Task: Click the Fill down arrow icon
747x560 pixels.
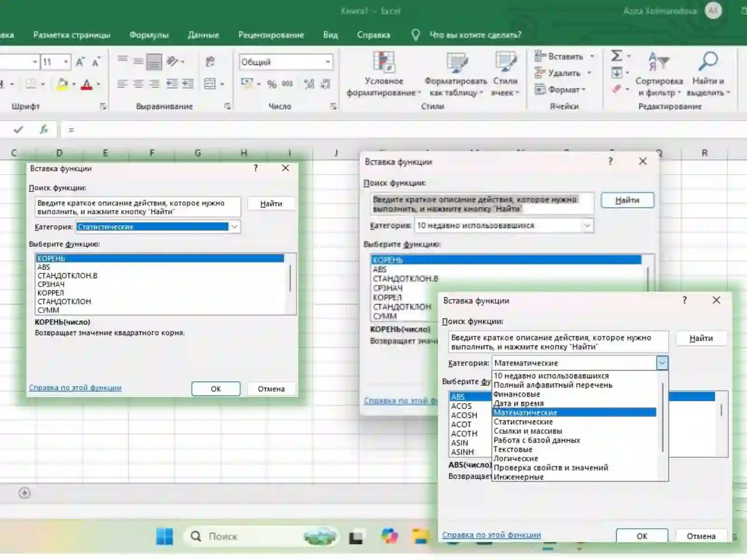Action: [x=617, y=73]
